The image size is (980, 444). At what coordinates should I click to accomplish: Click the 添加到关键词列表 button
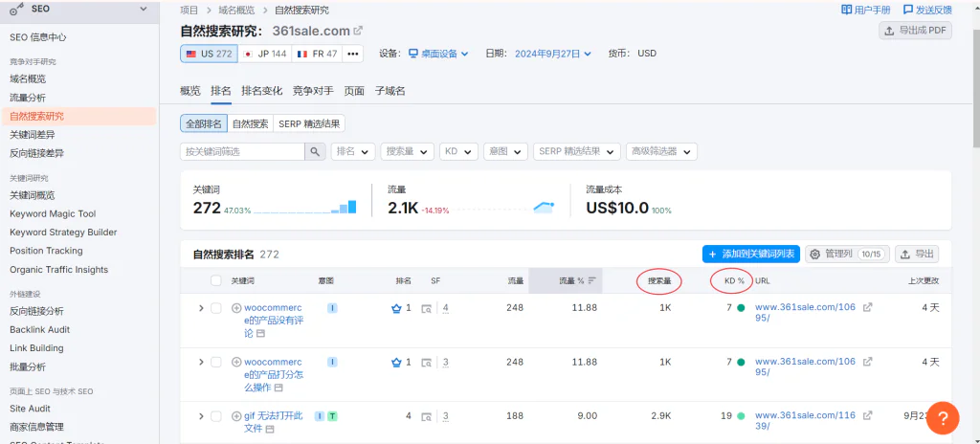pyautogui.click(x=751, y=254)
